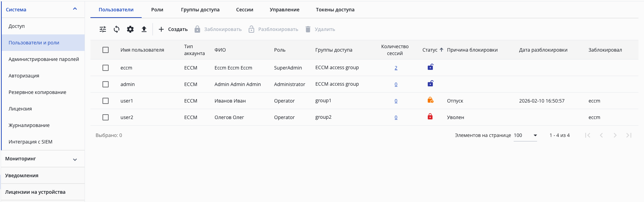Click the red lock icon for user2

[x=430, y=117]
